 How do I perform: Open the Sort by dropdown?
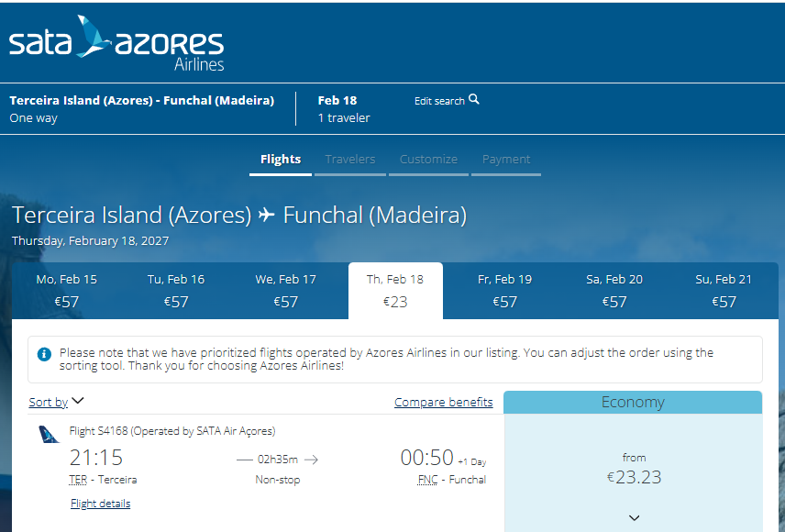coord(56,402)
